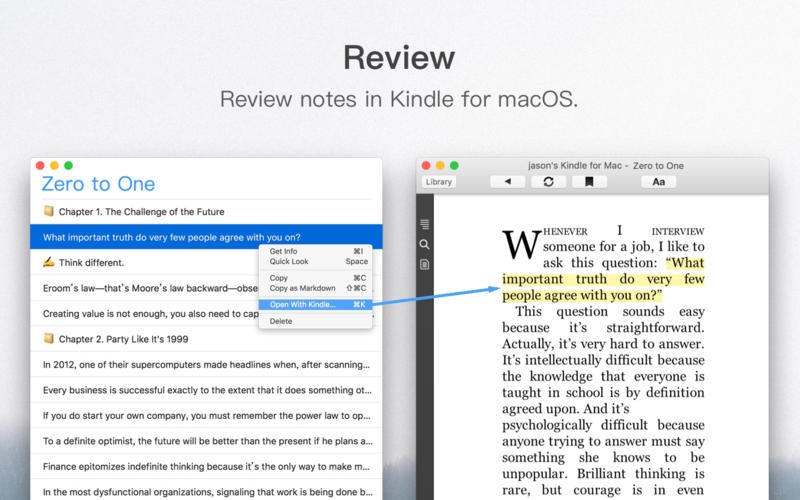800x500 pixels.
Task: Click the back arrow button in Kindle toolbar
Action: [x=508, y=182]
